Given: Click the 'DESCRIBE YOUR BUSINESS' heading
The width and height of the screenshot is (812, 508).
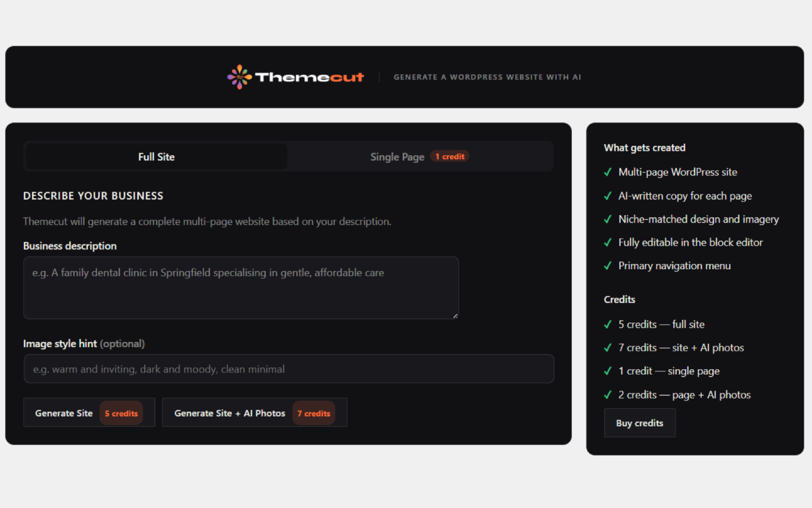Looking at the screenshot, I should (x=93, y=196).
